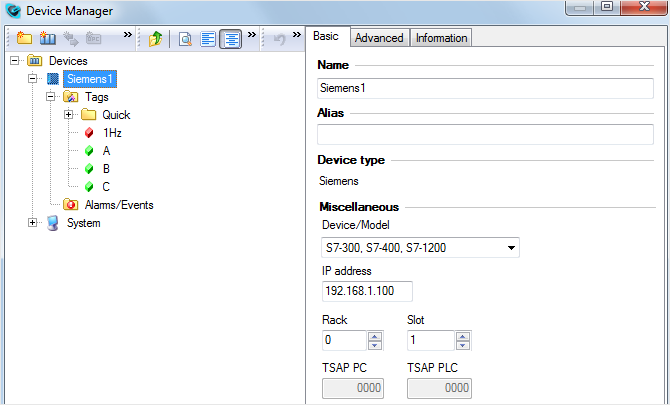Expand overflow chevron after the OPC icon
Viewport: 670px width, 405px height.
127,35
